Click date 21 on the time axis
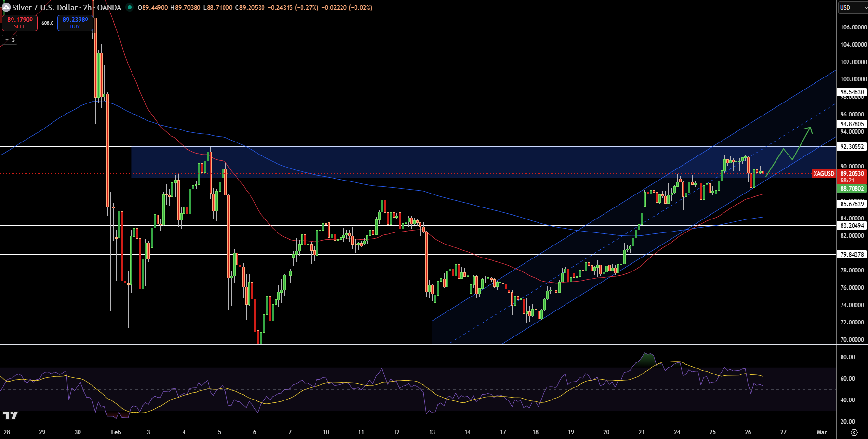The image size is (868, 439). pyautogui.click(x=642, y=432)
